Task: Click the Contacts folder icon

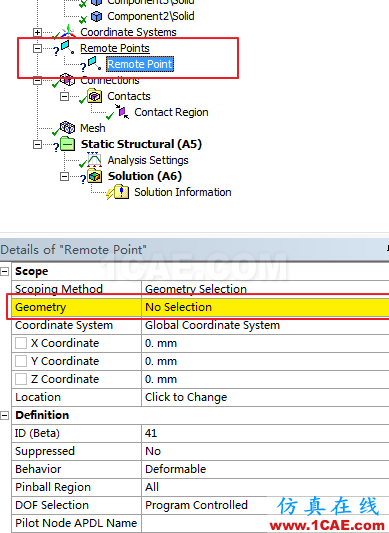Action: tap(95, 96)
